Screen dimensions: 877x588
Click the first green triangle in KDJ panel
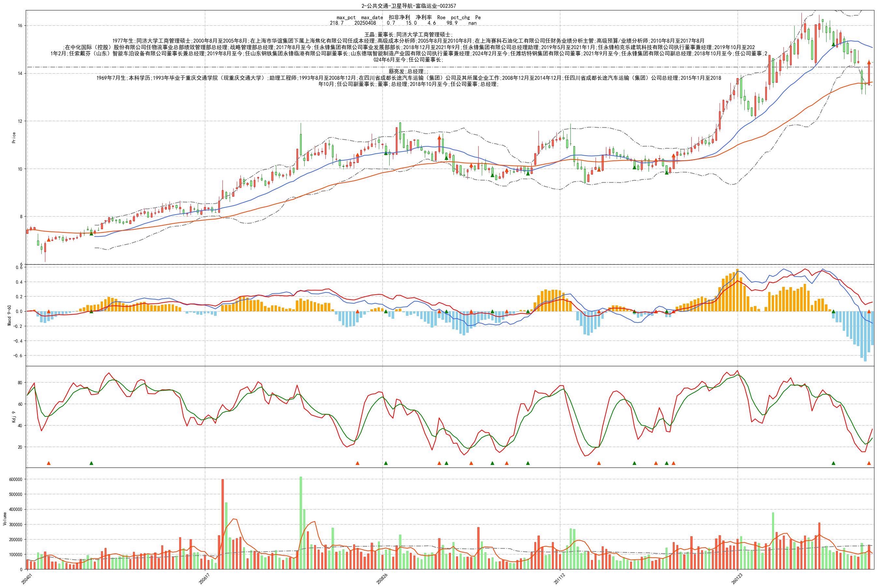click(x=91, y=463)
